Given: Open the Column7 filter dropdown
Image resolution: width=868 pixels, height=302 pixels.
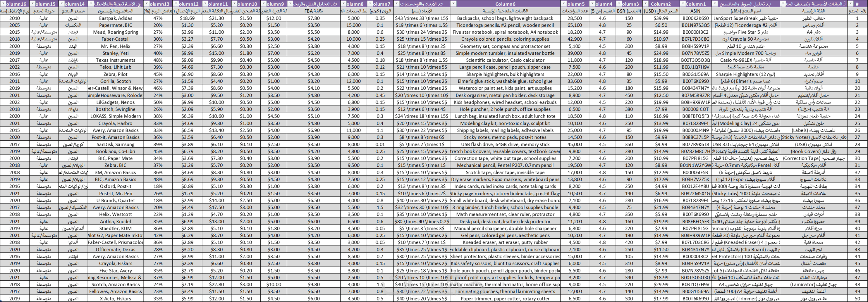Looking at the screenshot, I should click(x=370, y=4).
